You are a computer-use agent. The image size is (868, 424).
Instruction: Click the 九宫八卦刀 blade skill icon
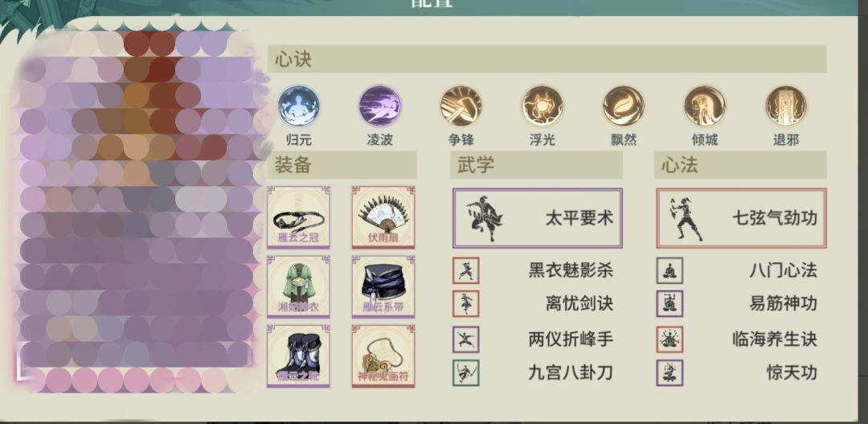[x=465, y=373]
